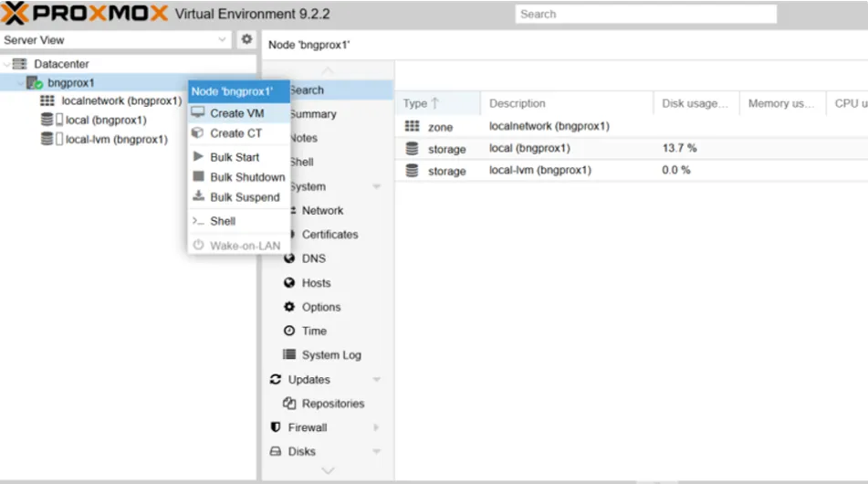This screenshot has height=484, width=868.
Task: Click the Create VM monitor icon
Action: pyautogui.click(x=198, y=112)
